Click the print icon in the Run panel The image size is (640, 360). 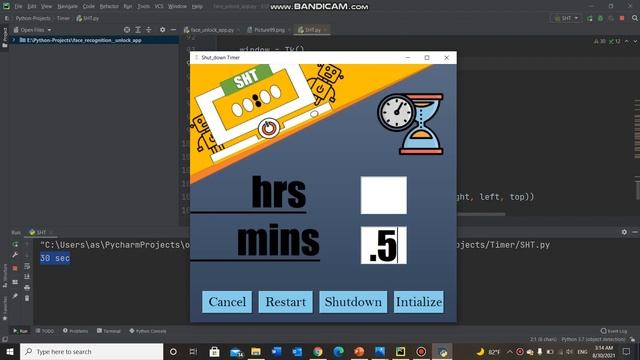pos(27,287)
